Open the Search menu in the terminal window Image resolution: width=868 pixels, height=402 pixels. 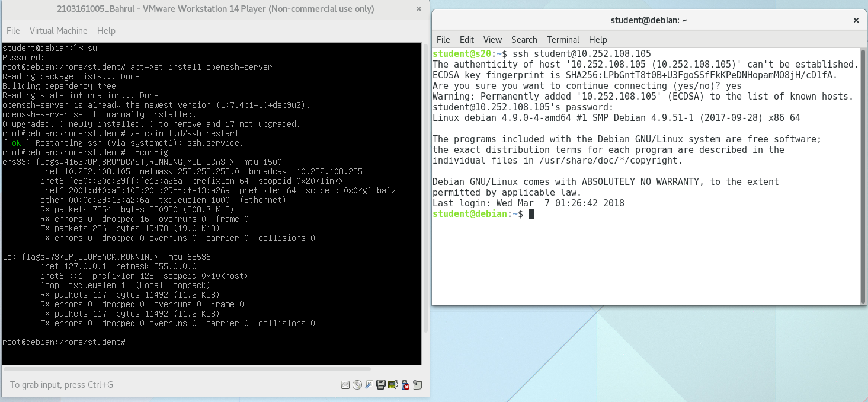click(x=524, y=40)
